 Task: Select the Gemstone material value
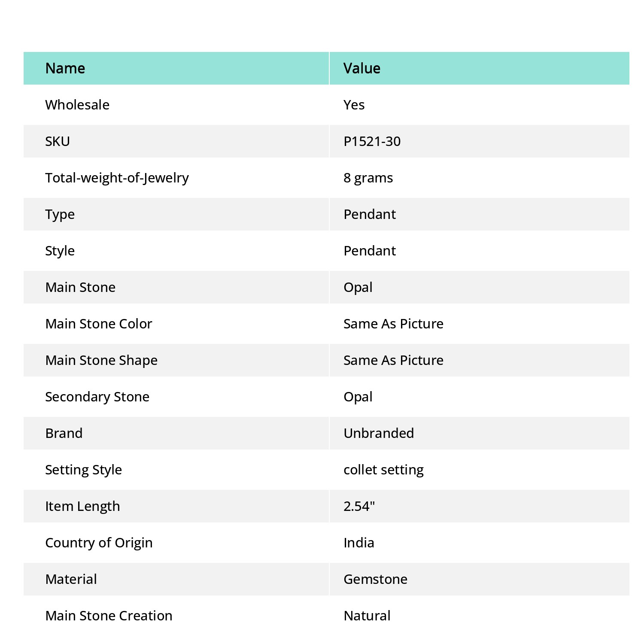tap(376, 579)
